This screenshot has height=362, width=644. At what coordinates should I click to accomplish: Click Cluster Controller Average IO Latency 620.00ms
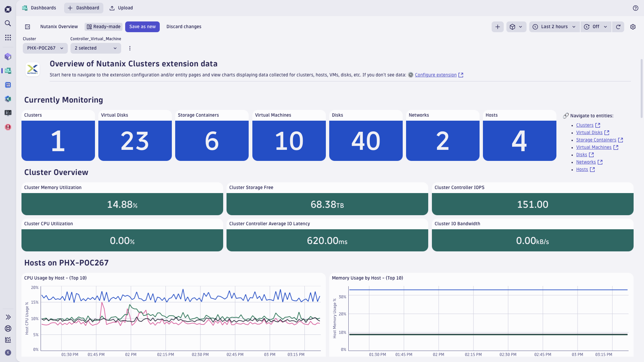pos(327,240)
